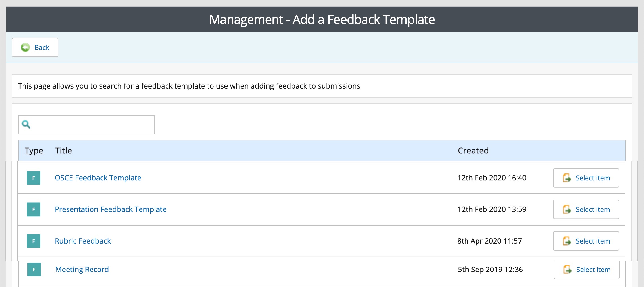Screen dimensions: 644x287
Task: Select item for Meeting Record
Action: pos(586,270)
